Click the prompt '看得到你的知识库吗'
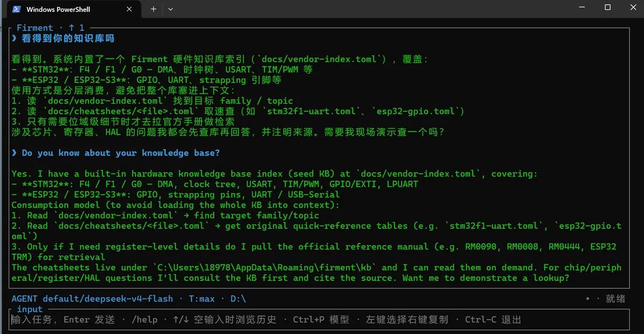The width and height of the screenshot is (644, 334). coord(68,38)
